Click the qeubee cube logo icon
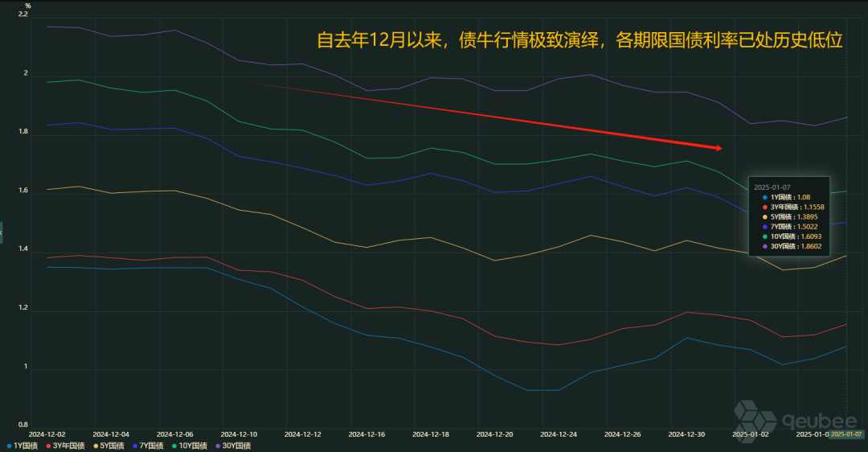 (x=755, y=417)
